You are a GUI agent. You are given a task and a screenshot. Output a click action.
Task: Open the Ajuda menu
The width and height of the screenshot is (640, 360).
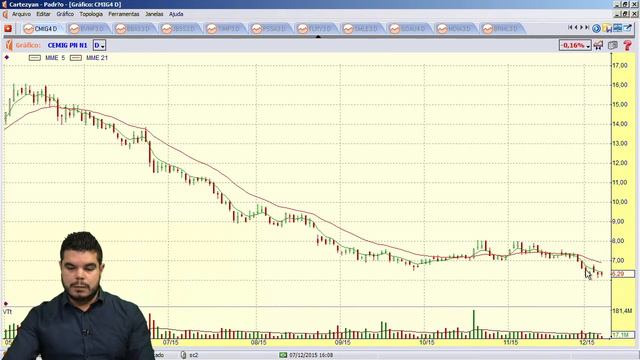tap(176, 14)
